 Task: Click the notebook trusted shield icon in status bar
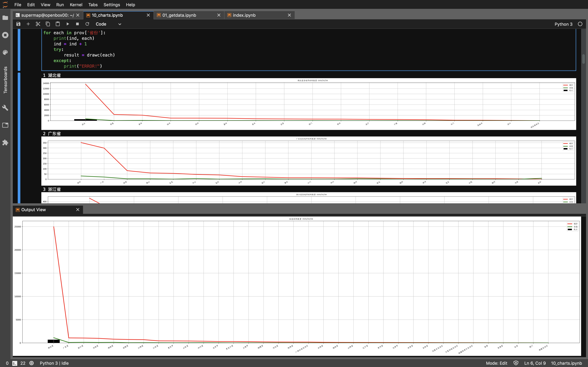point(516,363)
